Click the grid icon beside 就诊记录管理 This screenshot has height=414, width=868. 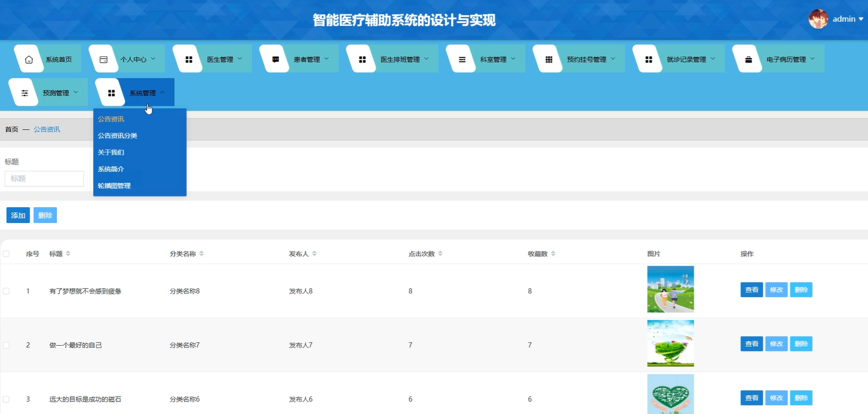649,60
